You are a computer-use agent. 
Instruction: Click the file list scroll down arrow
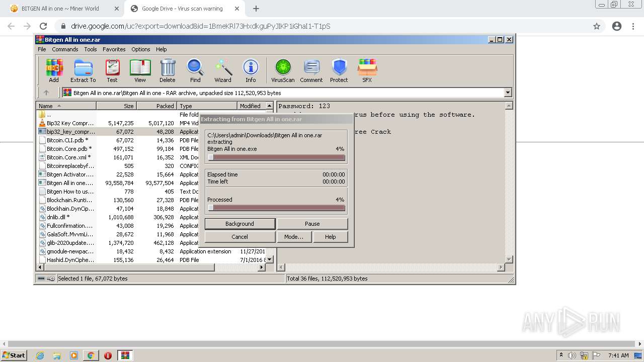[x=269, y=259]
